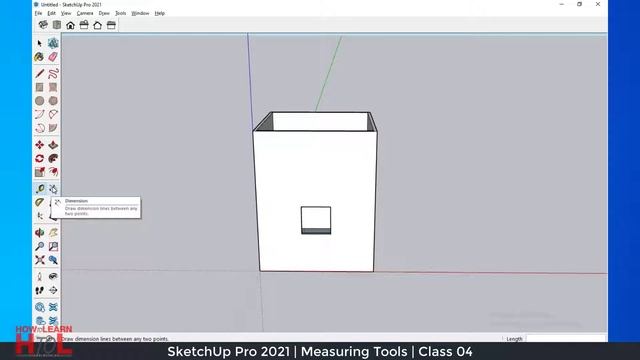Choose the Section Plane tool
640x360 pixels.
click(x=53, y=290)
